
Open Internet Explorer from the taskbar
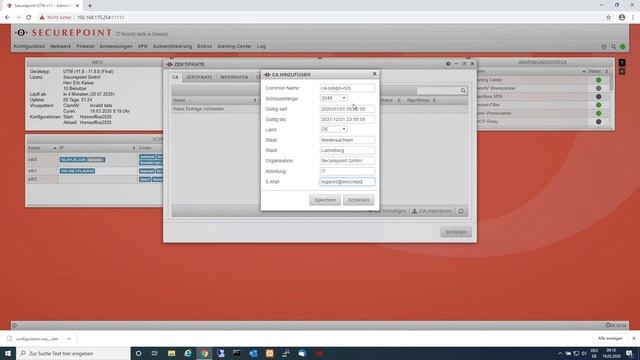click(x=188, y=353)
